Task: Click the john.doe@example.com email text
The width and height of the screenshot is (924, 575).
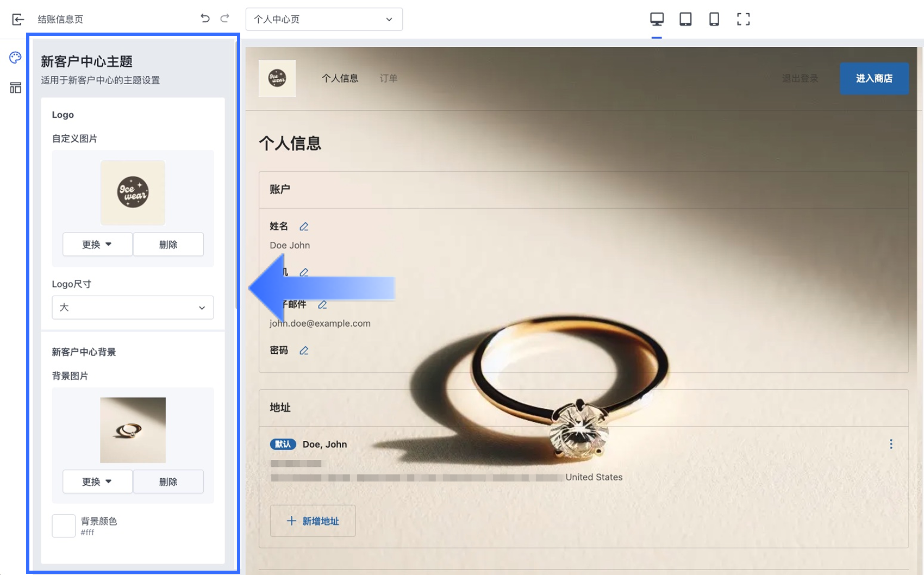Action: (x=320, y=323)
